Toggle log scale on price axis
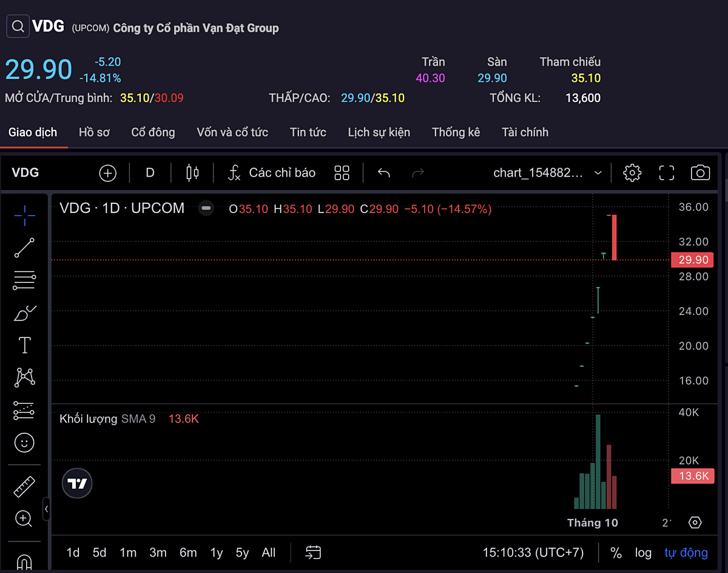This screenshot has height=573, width=728. pos(643,553)
